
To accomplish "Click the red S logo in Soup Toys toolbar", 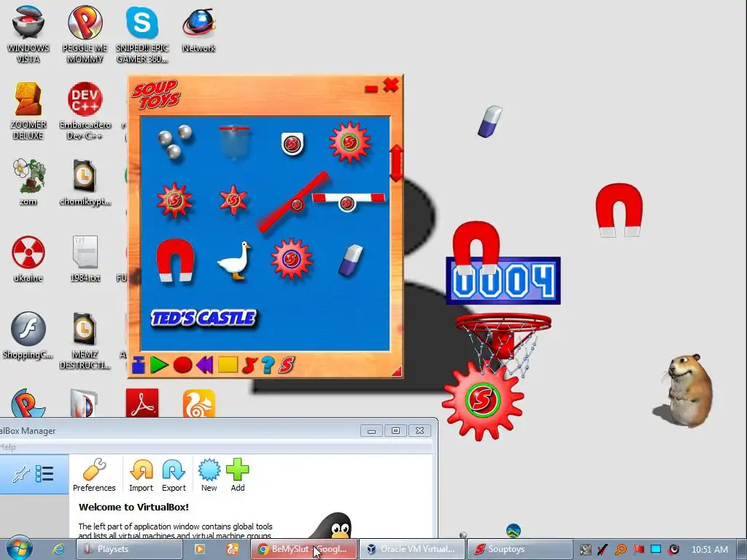I will 287,365.
